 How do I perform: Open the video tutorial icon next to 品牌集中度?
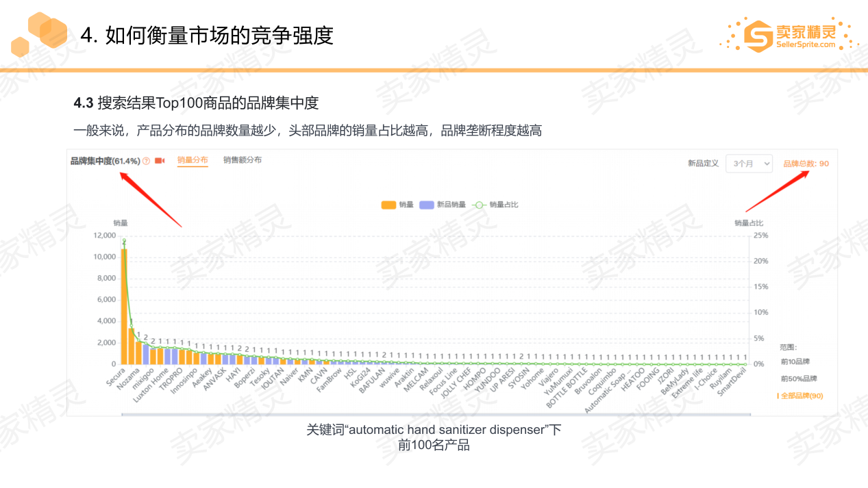point(160,161)
